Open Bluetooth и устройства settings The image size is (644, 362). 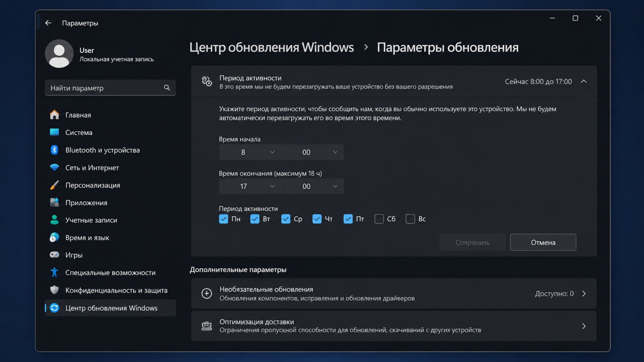(x=110, y=150)
